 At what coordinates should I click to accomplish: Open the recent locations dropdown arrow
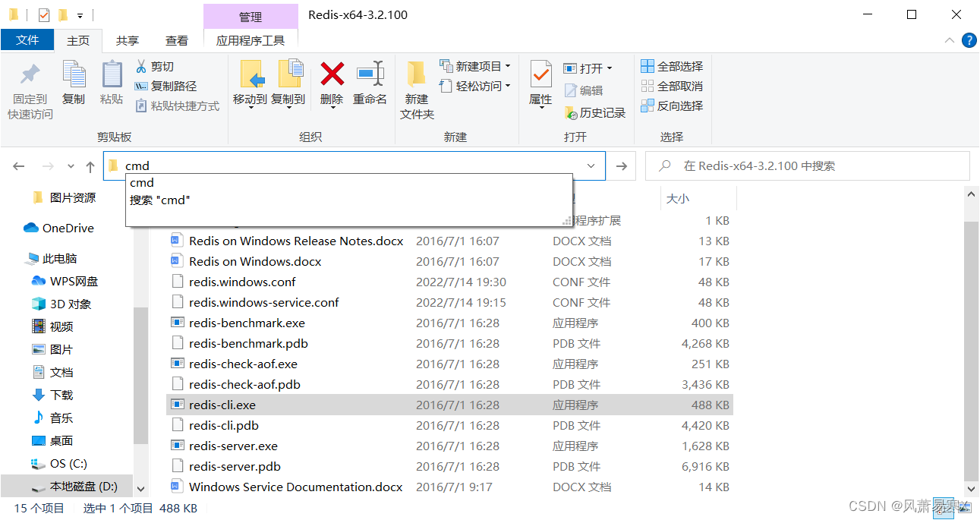tap(71, 166)
